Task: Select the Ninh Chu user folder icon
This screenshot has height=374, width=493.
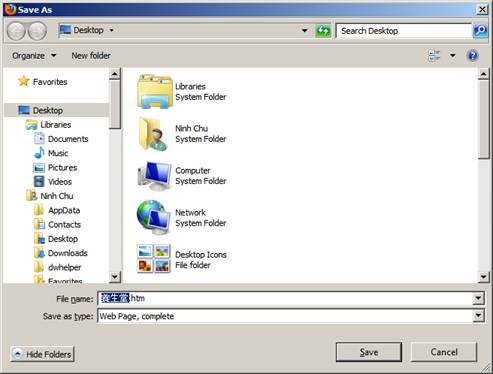Action: [153, 133]
